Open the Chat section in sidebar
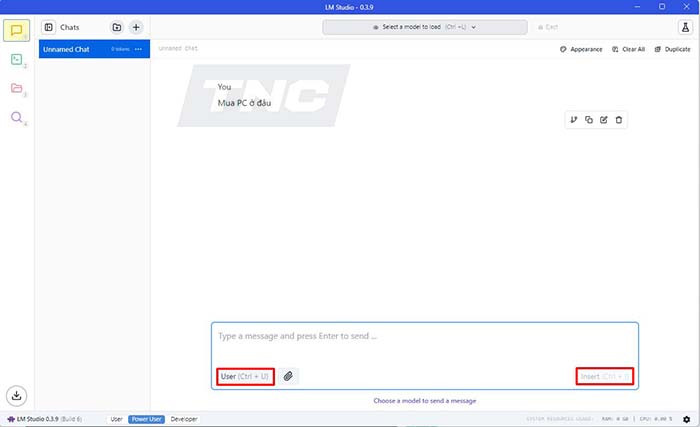The width and height of the screenshot is (700, 427). pyautogui.click(x=17, y=30)
